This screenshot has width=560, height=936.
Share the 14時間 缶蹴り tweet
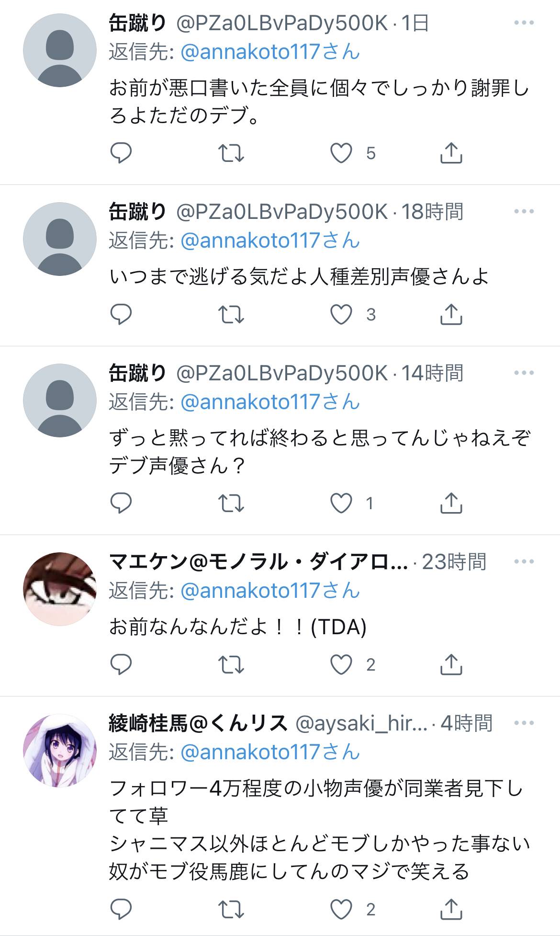(x=451, y=503)
